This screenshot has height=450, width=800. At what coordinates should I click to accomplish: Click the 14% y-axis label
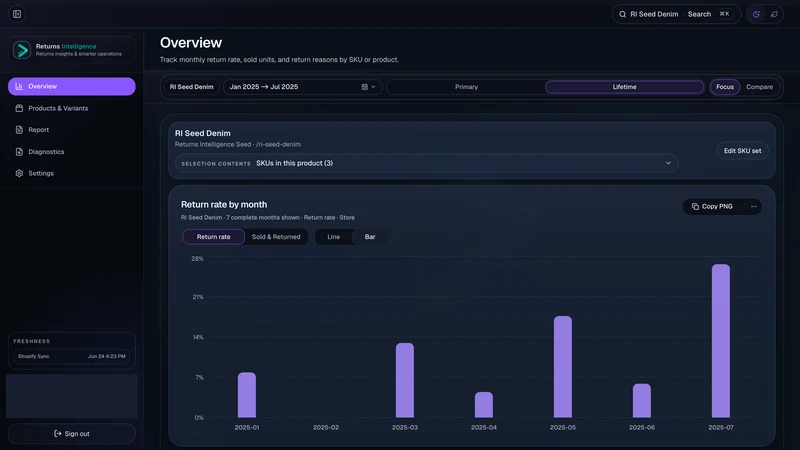point(198,337)
